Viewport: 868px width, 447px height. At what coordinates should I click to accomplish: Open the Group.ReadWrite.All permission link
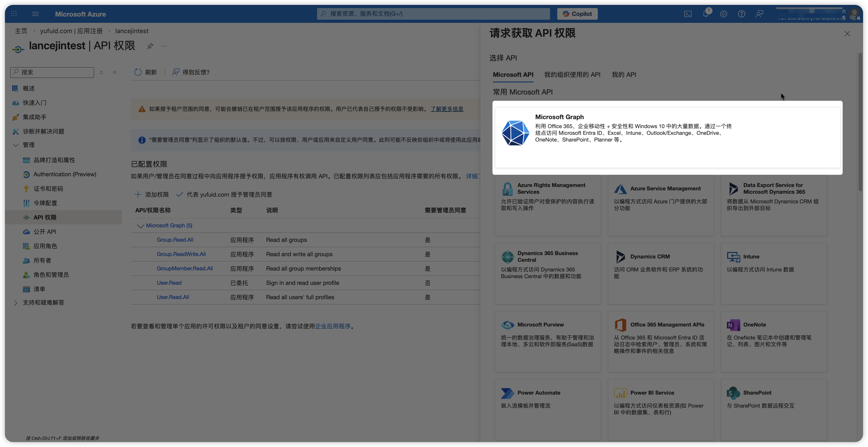point(181,254)
